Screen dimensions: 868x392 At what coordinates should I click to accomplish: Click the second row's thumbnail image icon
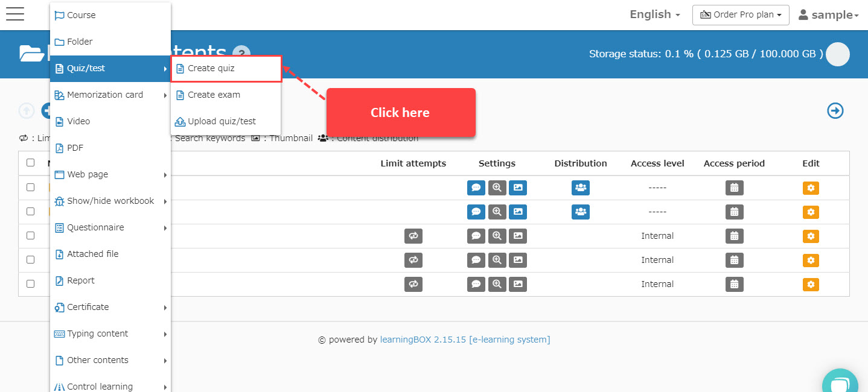click(517, 212)
